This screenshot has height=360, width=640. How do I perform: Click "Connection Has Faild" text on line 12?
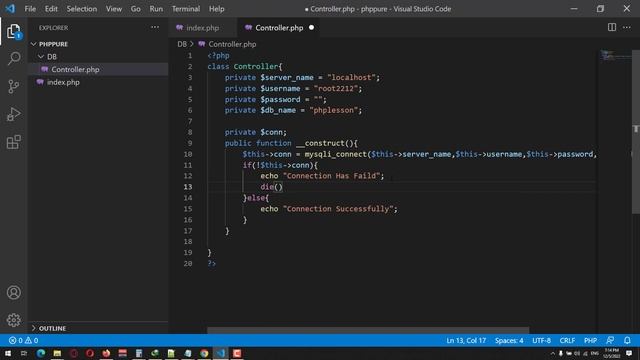331,176
